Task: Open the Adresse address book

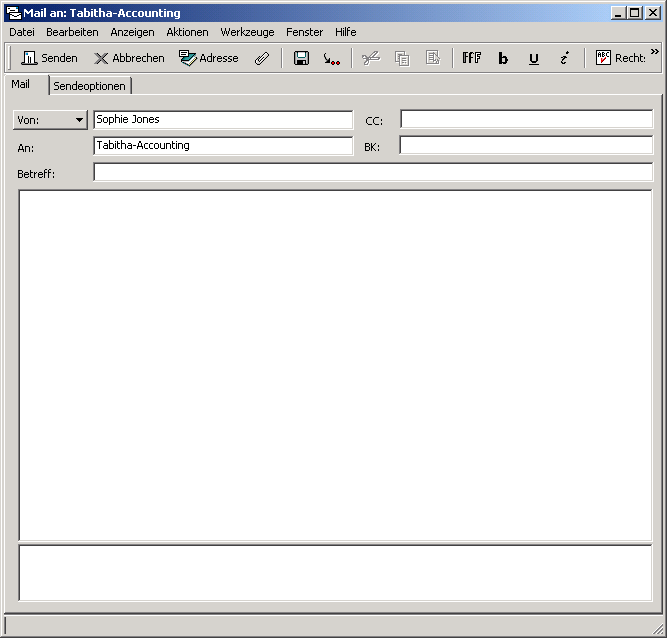Action: (208, 58)
